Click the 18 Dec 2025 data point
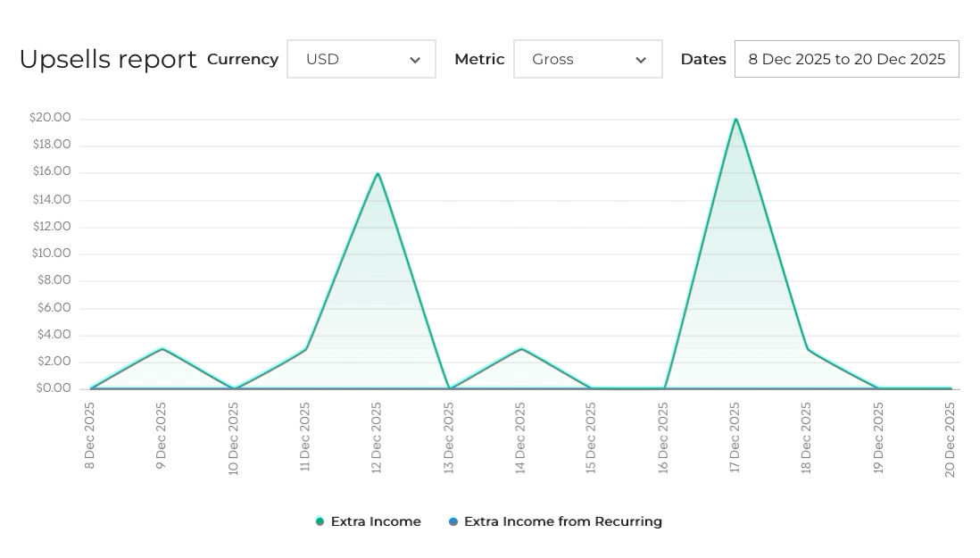 point(808,349)
